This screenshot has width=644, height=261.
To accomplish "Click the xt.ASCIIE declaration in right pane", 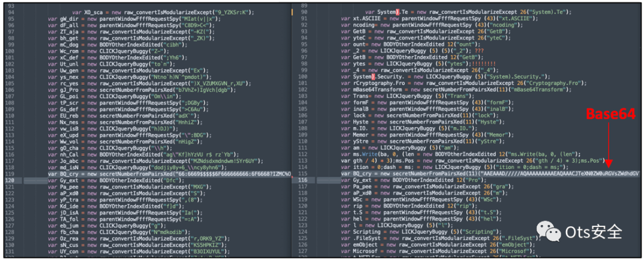I will 439,19.
